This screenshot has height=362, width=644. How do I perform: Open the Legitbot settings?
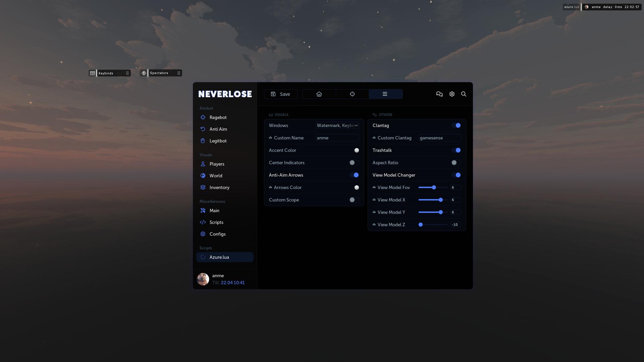[218, 141]
